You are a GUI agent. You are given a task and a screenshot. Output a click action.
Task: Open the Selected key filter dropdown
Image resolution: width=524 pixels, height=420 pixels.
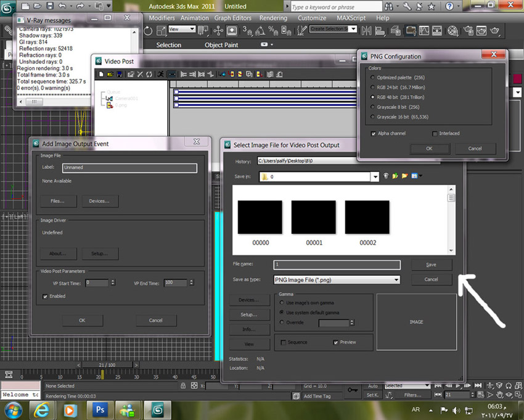click(x=427, y=385)
